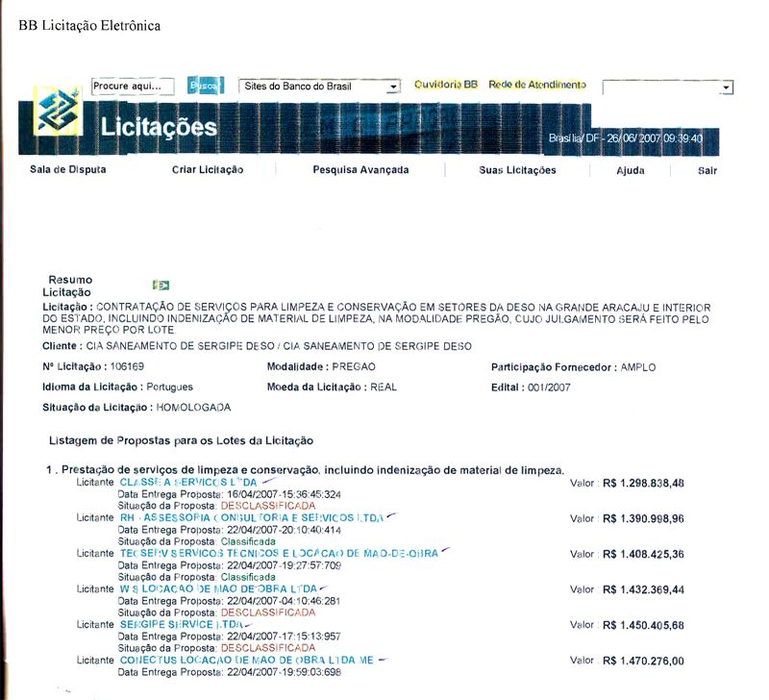
Task: Click the Moeda da Licitação value REAL
Action: click(x=384, y=387)
